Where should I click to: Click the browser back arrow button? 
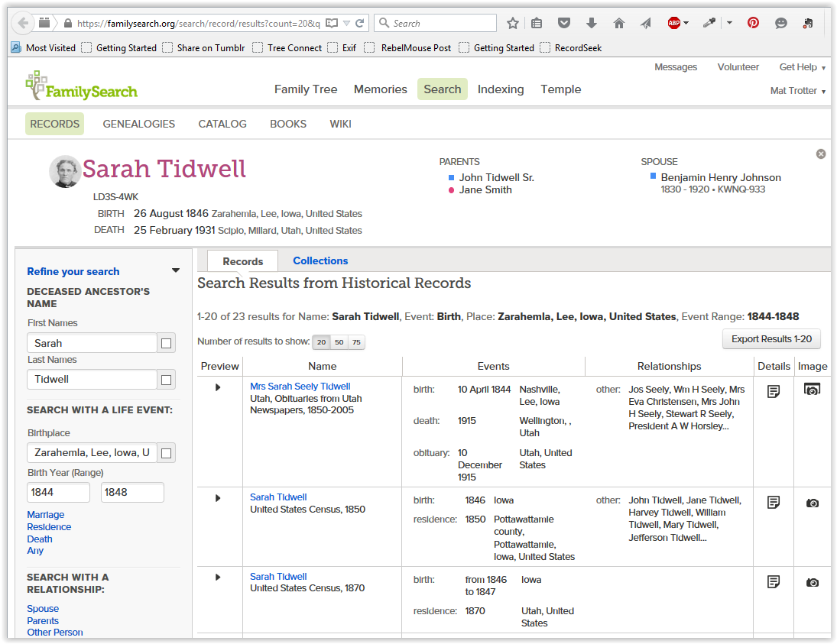pyautogui.click(x=23, y=23)
